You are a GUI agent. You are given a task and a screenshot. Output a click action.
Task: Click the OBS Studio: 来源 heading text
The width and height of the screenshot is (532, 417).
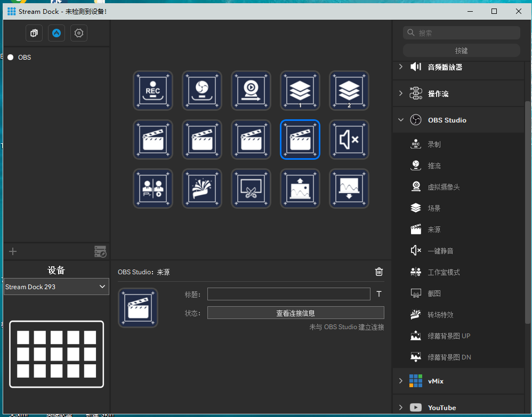point(143,272)
